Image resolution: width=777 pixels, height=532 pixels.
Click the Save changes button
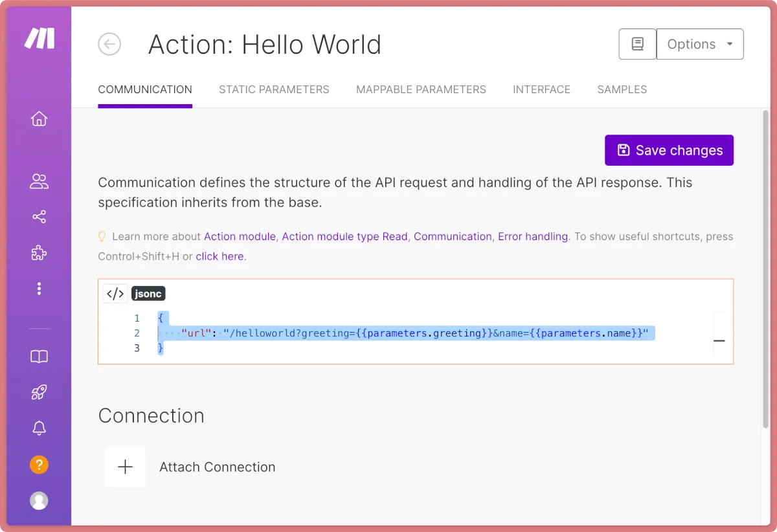[669, 150]
